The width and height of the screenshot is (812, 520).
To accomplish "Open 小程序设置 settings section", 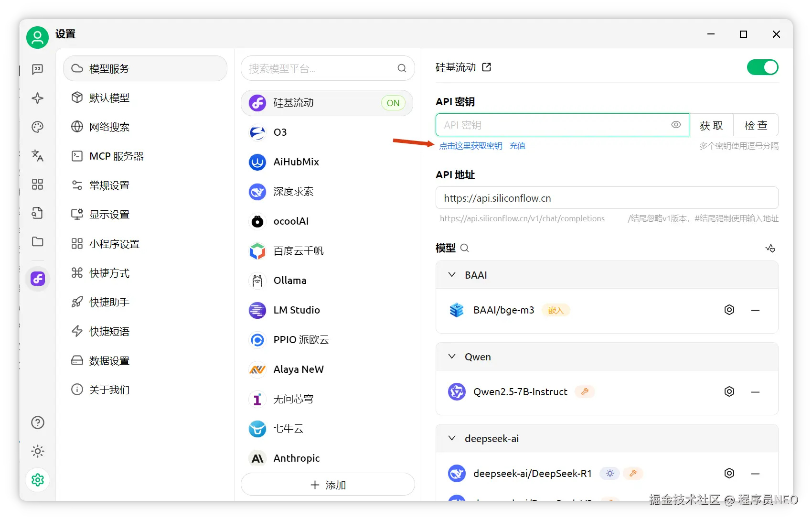I will pyautogui.click(x=145, y=244).
